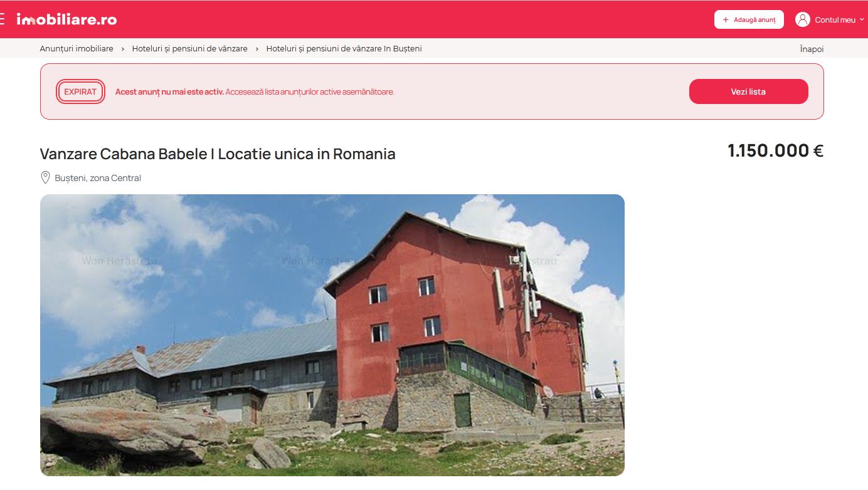Expand the Contul meu dropdown arrow
Viewport: 868px width, 490px height.
coord(862,19)
